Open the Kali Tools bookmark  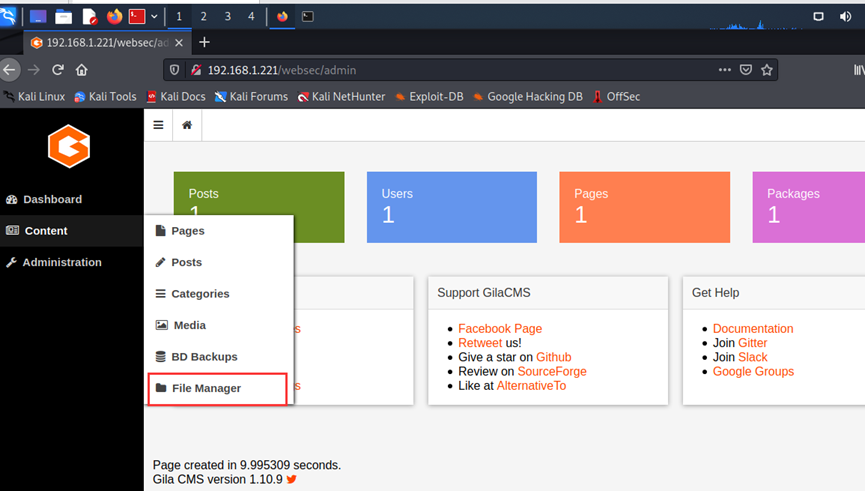[105, 97]
